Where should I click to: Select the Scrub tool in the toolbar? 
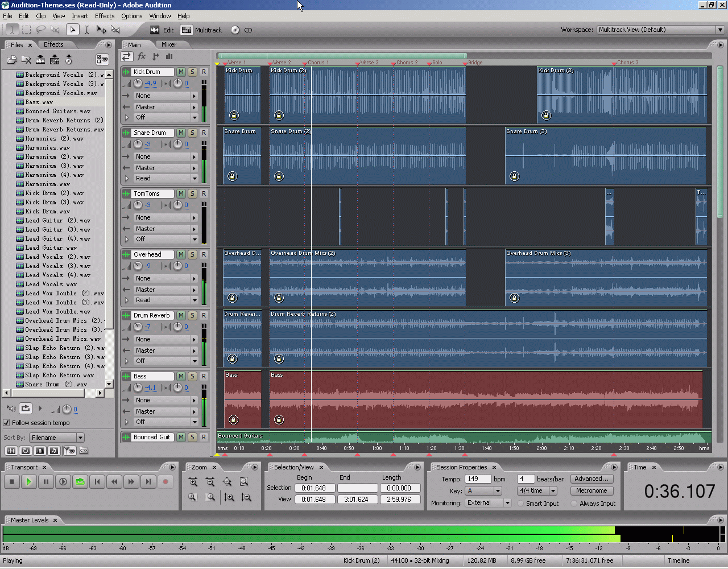tap(115, 30)
